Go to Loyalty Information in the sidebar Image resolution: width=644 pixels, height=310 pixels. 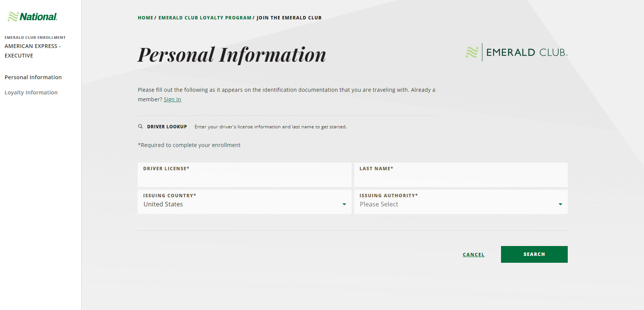click(x=31, y=93)
